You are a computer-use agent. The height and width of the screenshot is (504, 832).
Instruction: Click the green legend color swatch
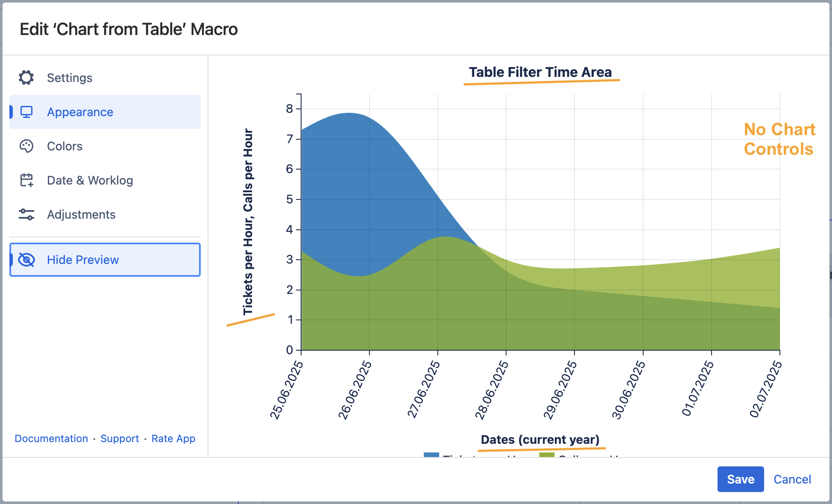pos(547,455)
